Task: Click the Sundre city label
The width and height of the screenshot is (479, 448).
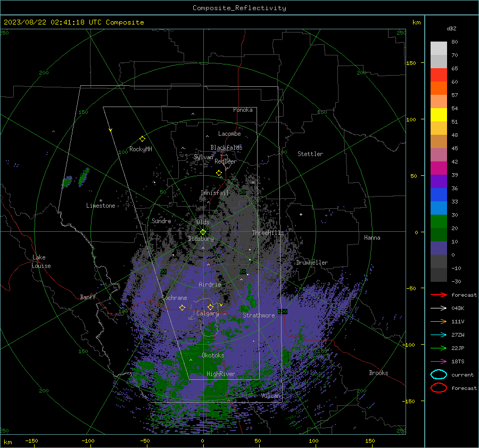Action: [161, 221]
